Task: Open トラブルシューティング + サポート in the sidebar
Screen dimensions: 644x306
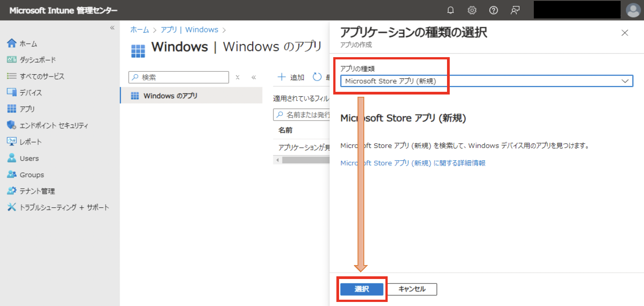Action: click(x=58, y=207)
